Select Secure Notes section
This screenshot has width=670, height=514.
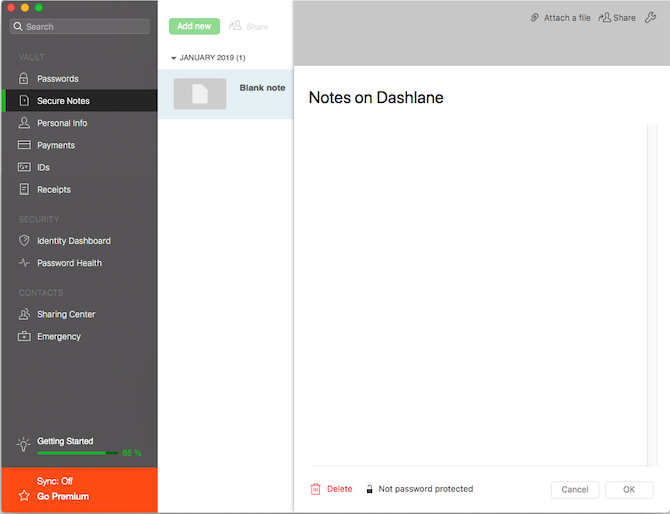pyautogui.click(x=80, y=101)
